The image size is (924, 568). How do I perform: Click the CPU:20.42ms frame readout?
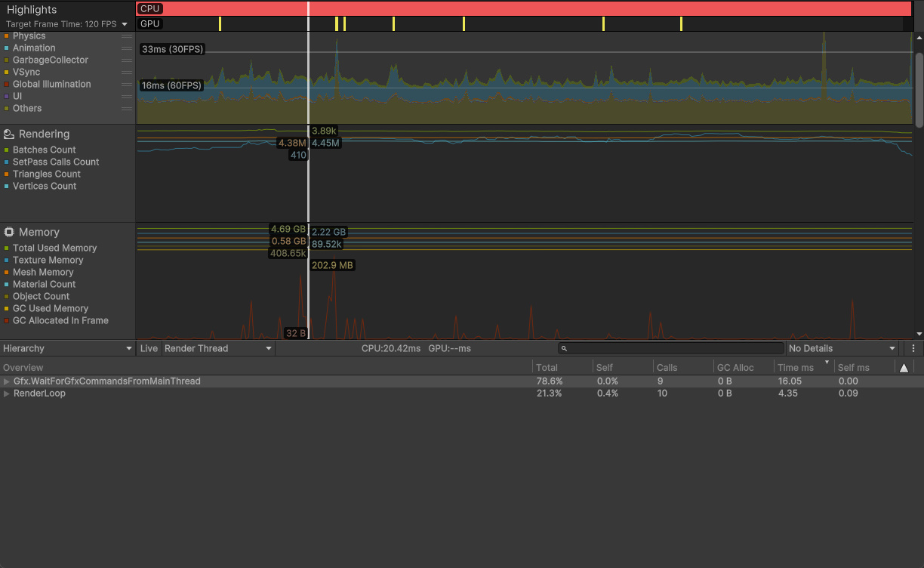[x=391, y=348]
